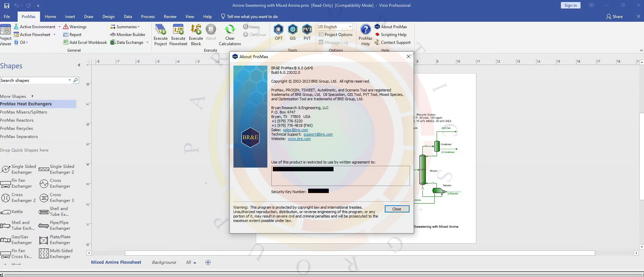Click the sales@bre.com link

(296, 130)
